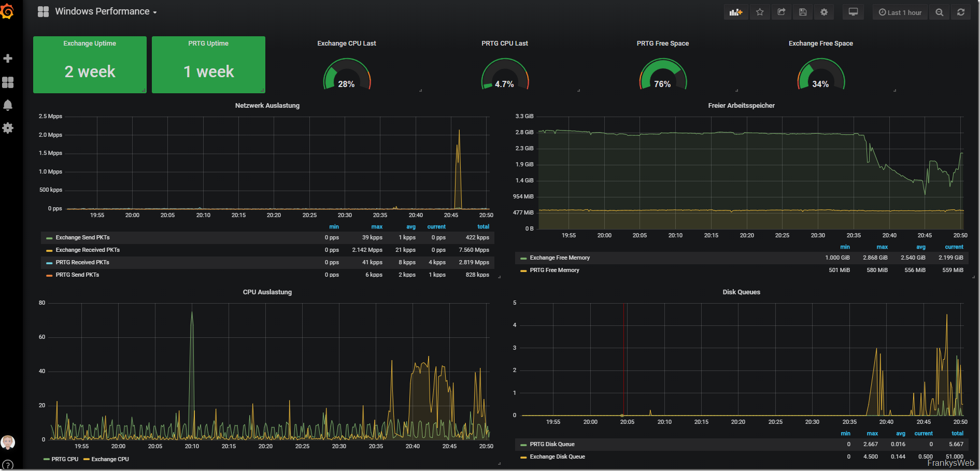980x471 pixels.
Task: Open the Grafana home logo
Action: (7, 11)
